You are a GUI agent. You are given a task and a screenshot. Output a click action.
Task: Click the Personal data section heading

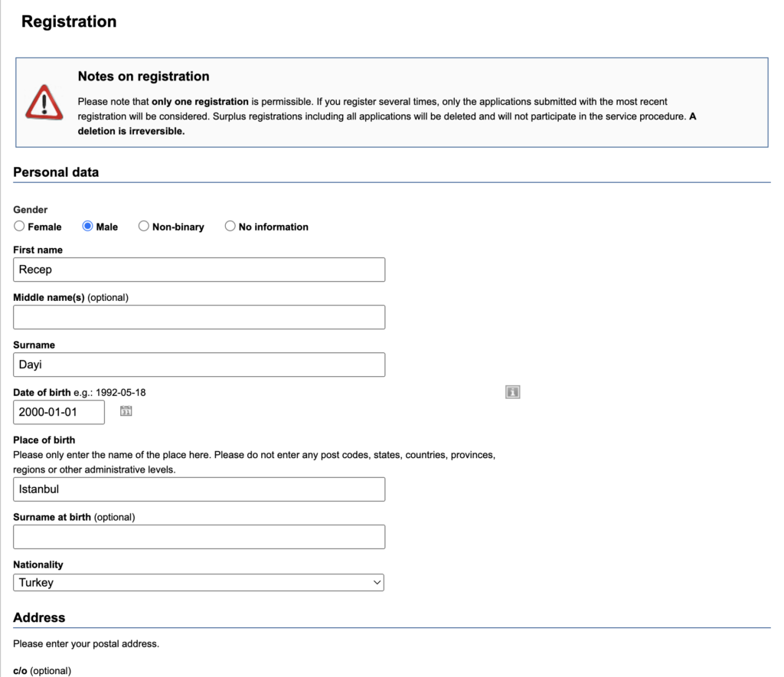pyautogui.click(x=56, y=172)
